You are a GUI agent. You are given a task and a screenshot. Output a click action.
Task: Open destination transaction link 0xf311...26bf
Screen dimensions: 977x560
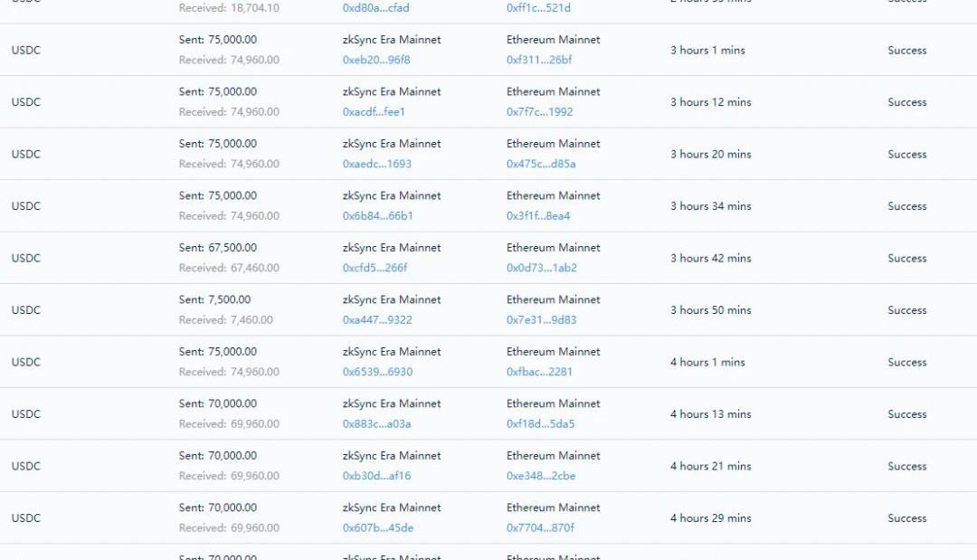click(539, 61)
